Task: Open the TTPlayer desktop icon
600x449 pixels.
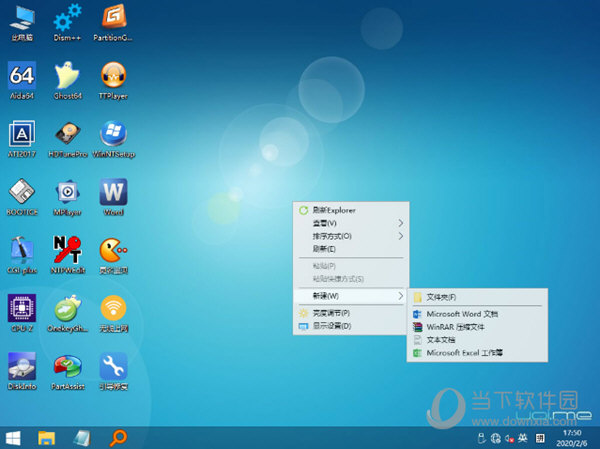Action: point(114,75)
